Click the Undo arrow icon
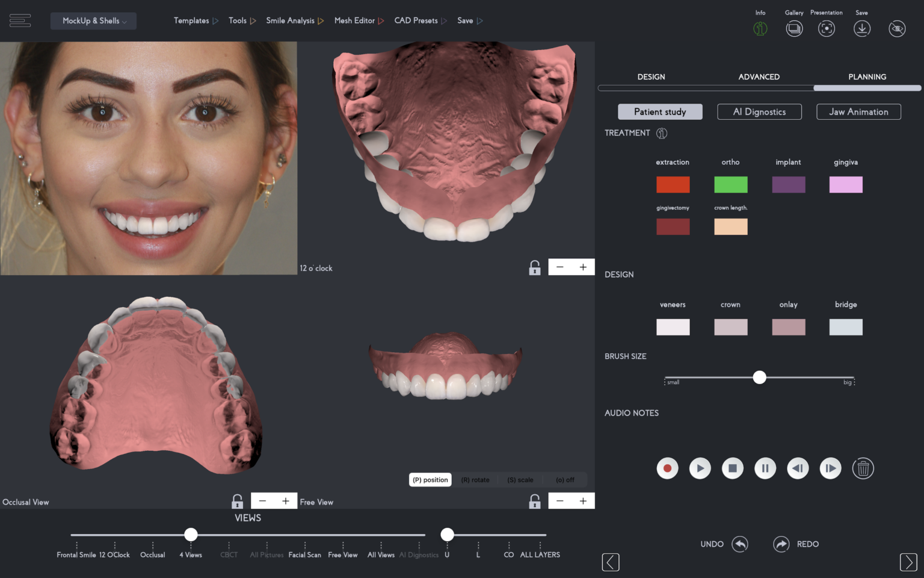The image size is (924, 578). pos(740,544)
